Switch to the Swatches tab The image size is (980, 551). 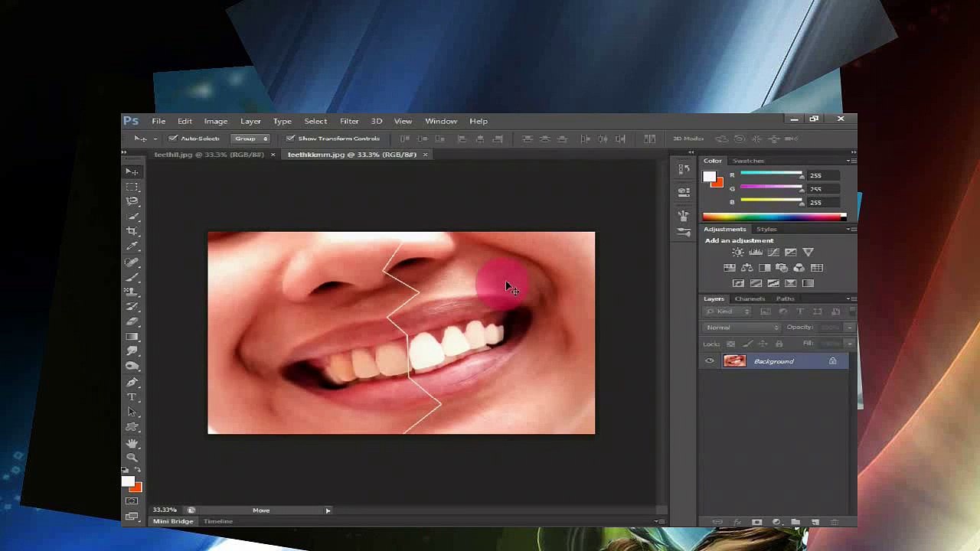pos(748,161)
